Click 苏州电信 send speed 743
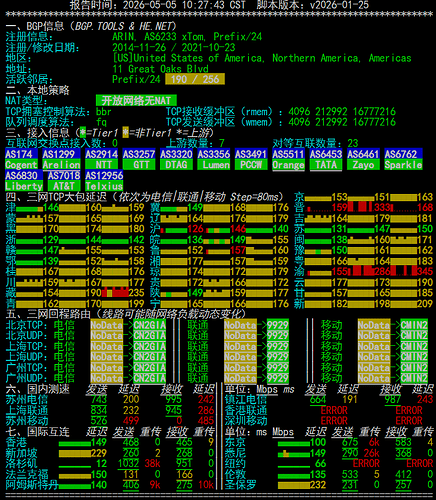Screen dimensions: 436x500 tap(99, 400)
